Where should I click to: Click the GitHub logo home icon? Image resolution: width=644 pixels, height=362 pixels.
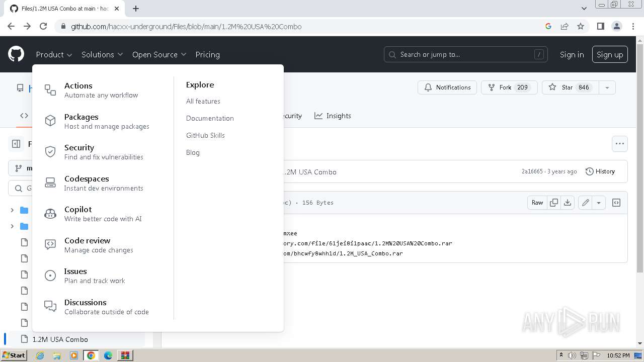click(16, 54)
